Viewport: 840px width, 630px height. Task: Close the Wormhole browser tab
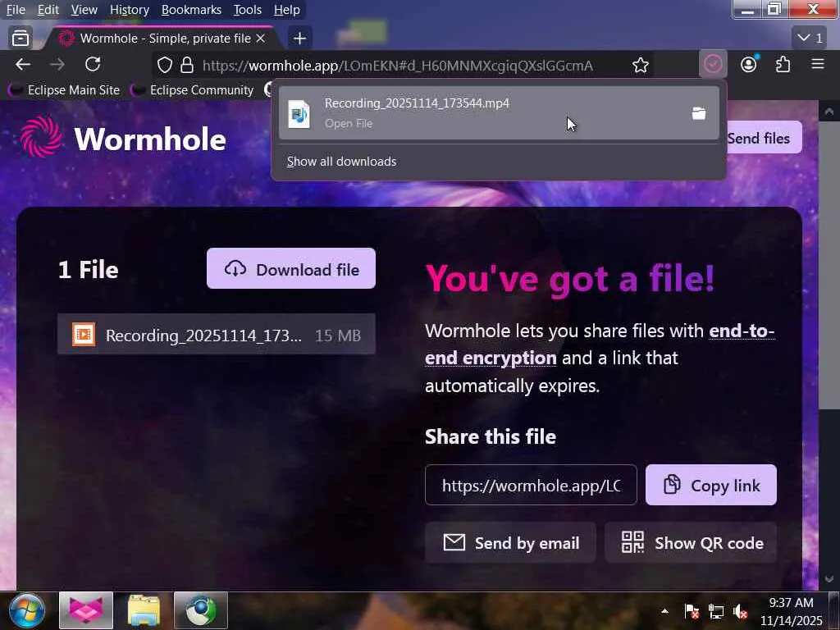click(x=260, y=38)
